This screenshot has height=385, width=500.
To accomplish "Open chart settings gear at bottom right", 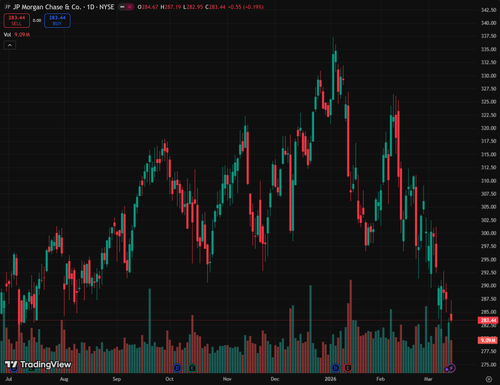I will pos(489,379).
